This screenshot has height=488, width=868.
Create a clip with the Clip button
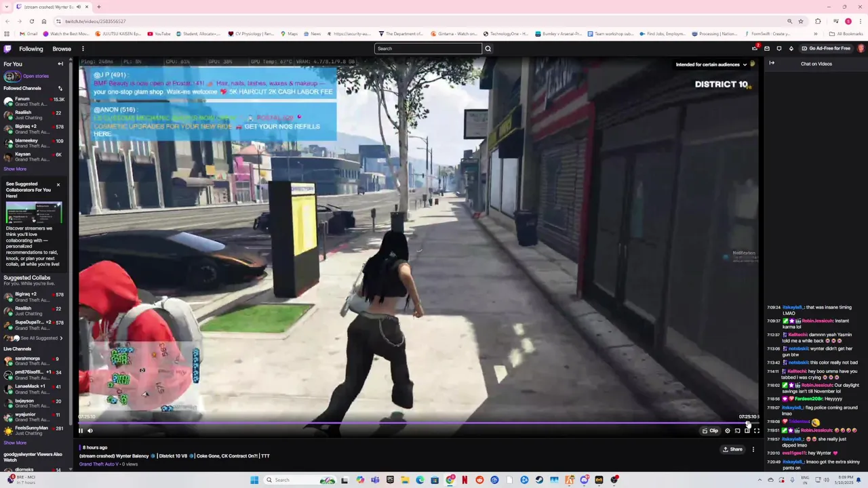pyautogui.click(x=710, y=430)
